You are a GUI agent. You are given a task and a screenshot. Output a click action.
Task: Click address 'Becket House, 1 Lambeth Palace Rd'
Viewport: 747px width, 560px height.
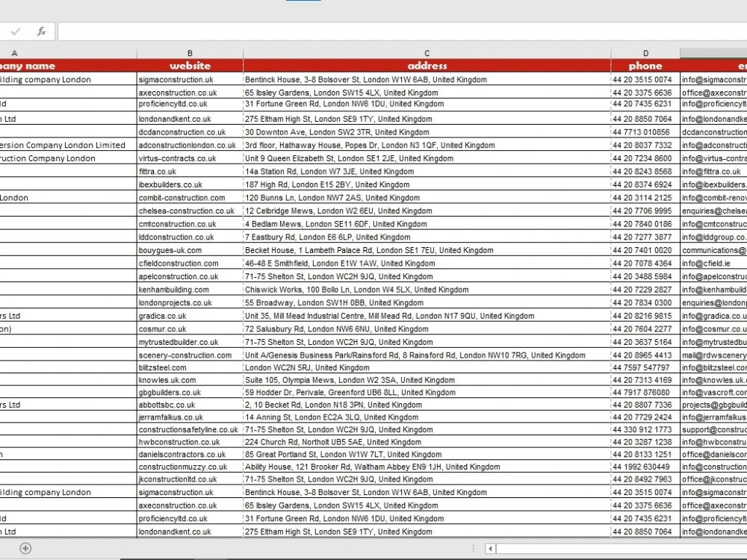click(309, 250)
